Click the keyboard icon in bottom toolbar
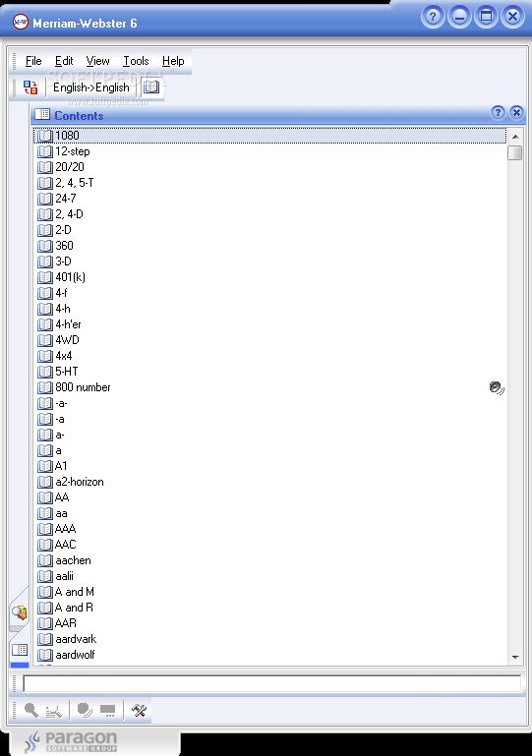The width and height of the screenshot is (532, 756). [x=107, y=711]
